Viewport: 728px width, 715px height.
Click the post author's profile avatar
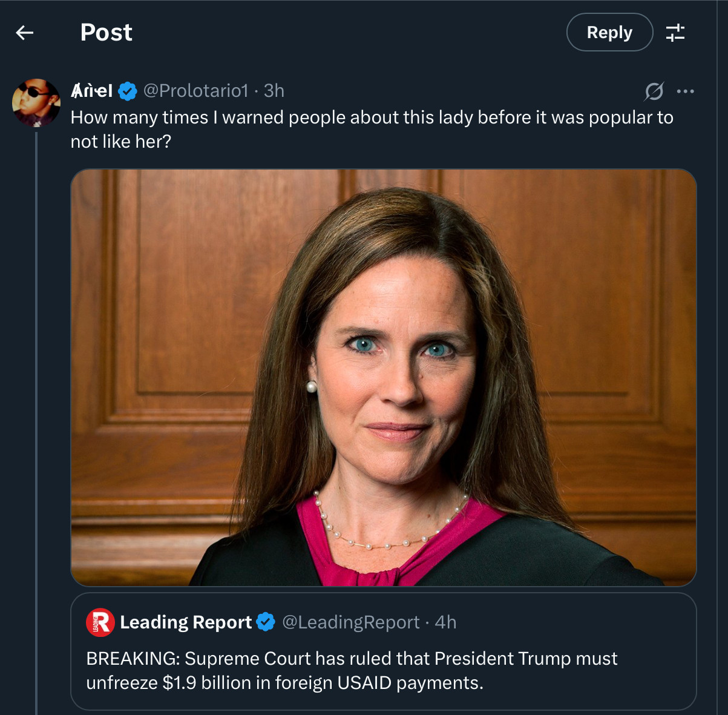[x=36, y=102]
